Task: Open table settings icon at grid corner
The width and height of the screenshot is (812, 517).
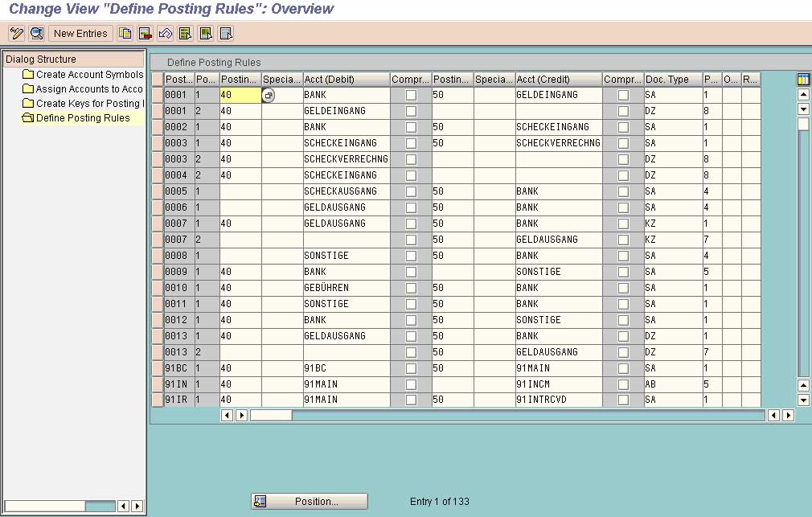Action: [803, 80]
